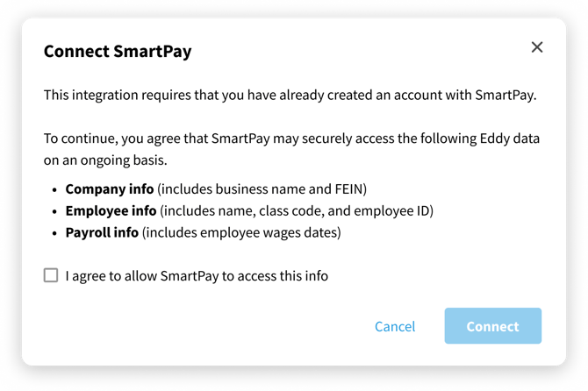Check the agree to allow SmartPay checkbox
The image size is (588, 391).
coord(51,276)
